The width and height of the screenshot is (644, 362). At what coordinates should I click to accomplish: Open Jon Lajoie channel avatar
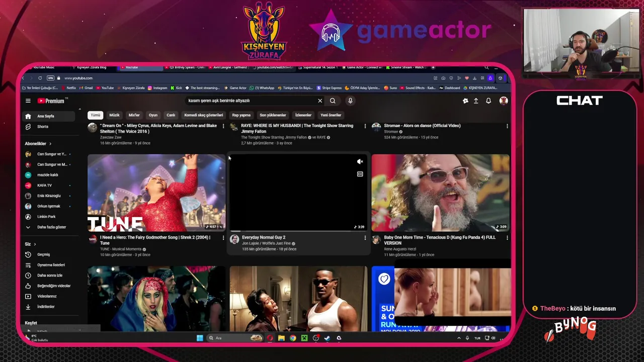[x=234, y=239]
